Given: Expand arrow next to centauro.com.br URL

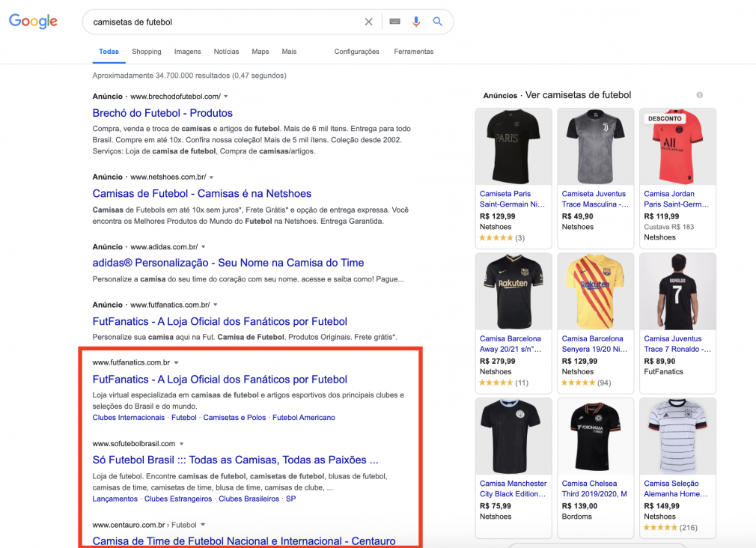Looking at the screenshot, I should pyautogui.click(x=203, y=525).
